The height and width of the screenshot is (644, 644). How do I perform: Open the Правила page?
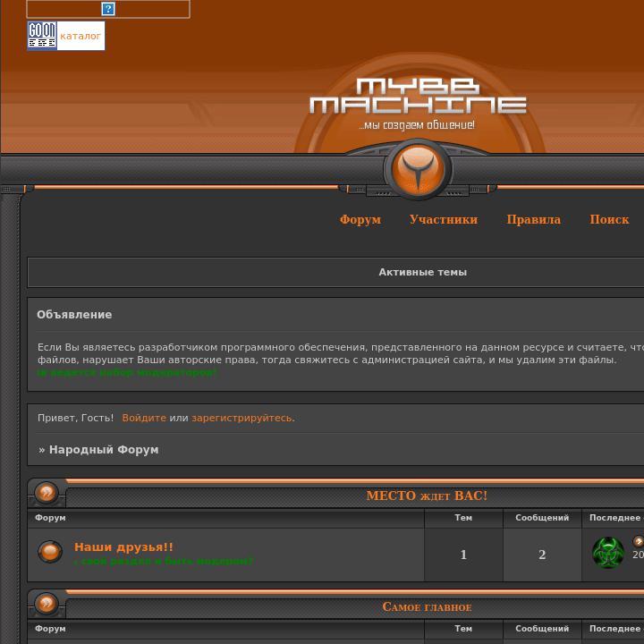[x=533, y=219]
